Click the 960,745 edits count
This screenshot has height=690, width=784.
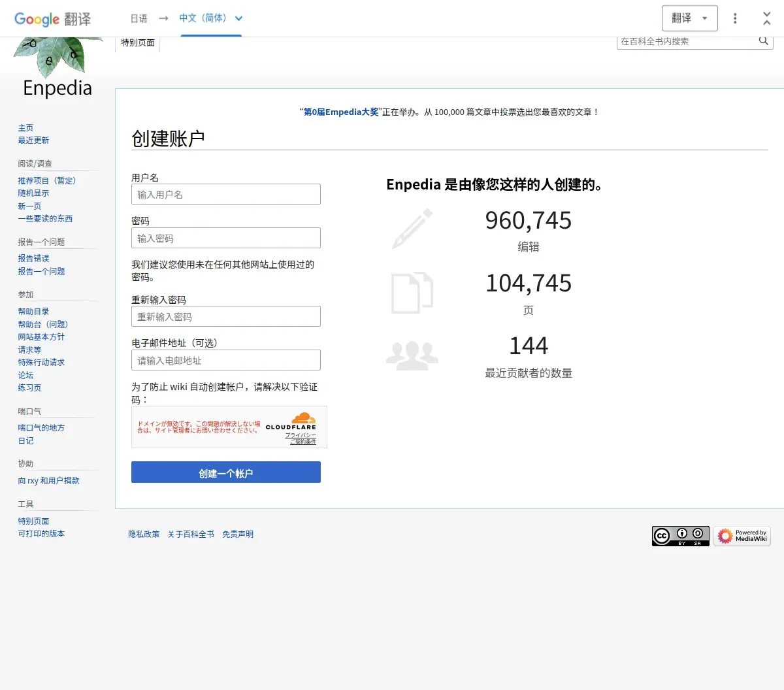tap(529, 221)
